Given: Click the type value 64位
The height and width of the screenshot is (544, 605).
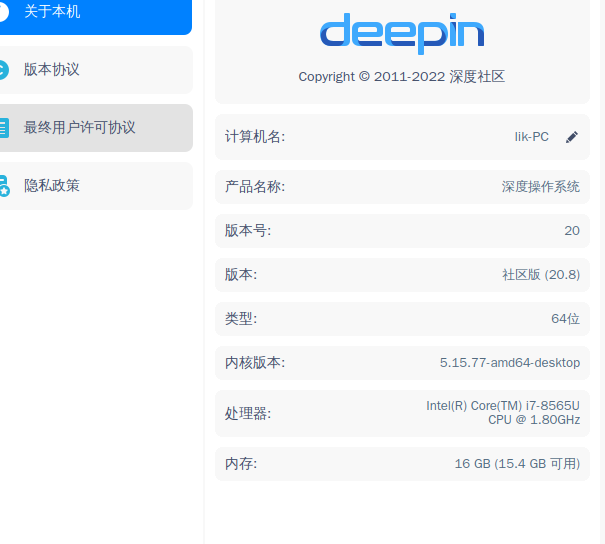Looking at the screenshot, I should (565, 319).
